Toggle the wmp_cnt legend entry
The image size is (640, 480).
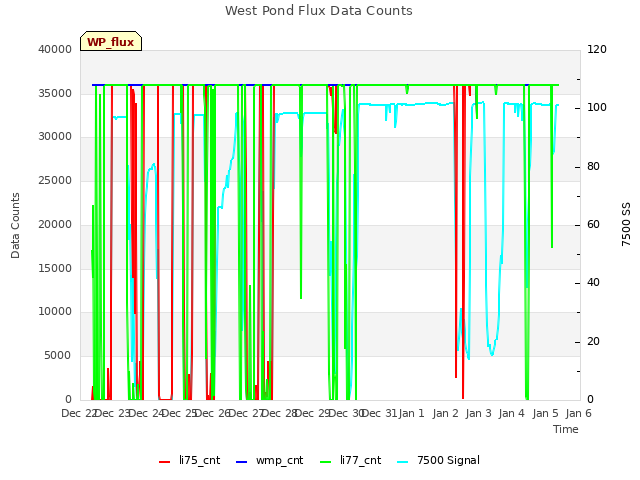[270, 460]
